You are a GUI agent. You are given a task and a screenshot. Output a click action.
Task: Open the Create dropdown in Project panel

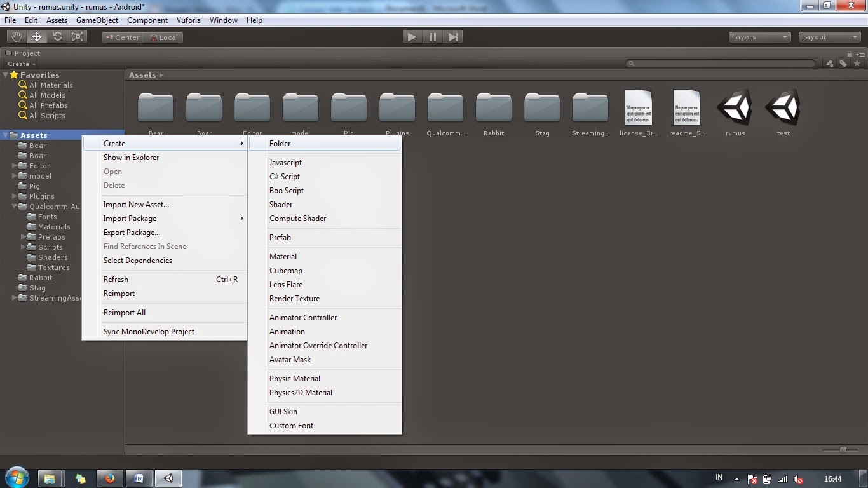[x=22, y=64]
